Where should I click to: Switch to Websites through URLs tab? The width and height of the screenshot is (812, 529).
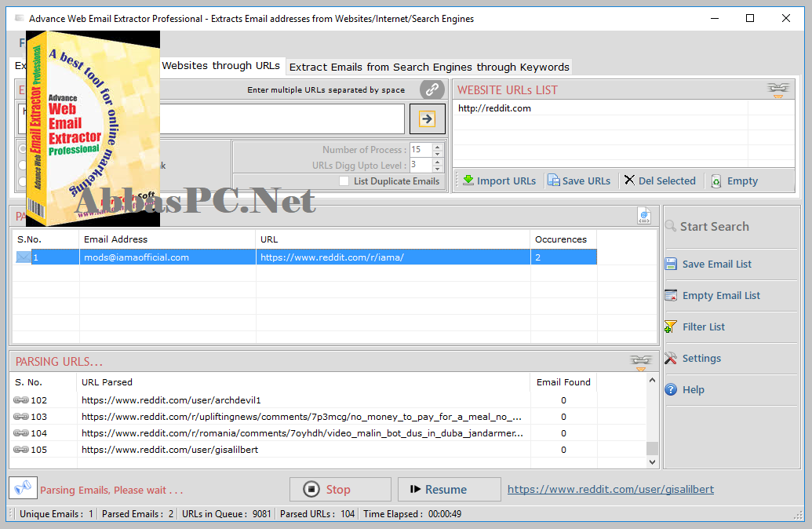click(x=220, y=66)
